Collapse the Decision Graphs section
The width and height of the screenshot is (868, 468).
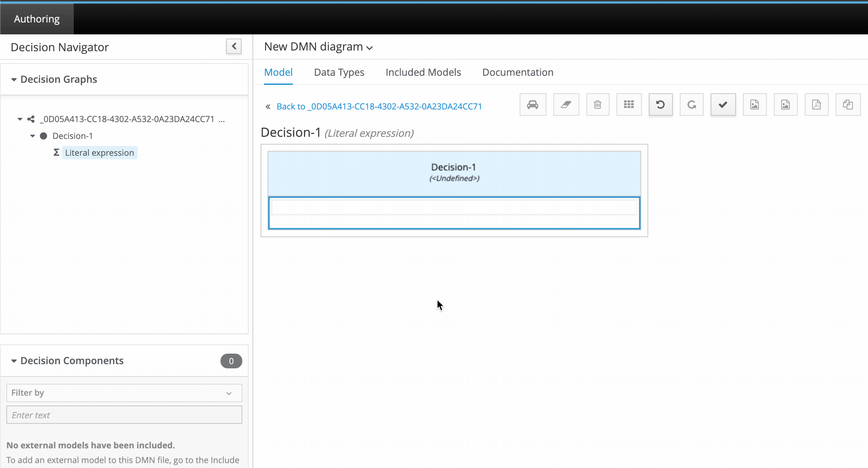pyautogui.click(x=14, y=80)
